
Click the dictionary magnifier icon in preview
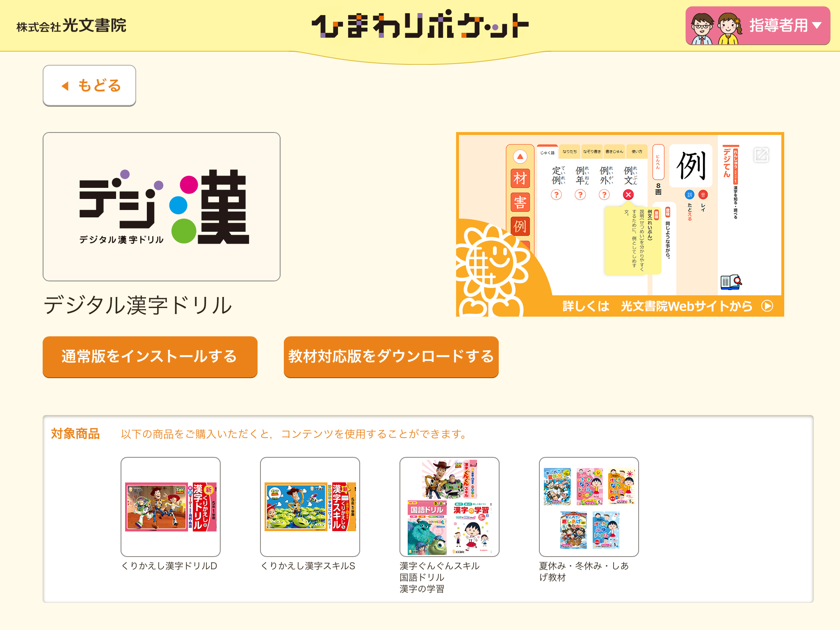tap(731, 282)
